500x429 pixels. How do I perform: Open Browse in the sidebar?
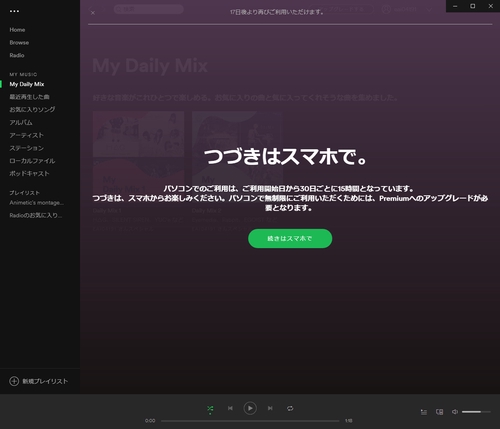pos(19,43)
